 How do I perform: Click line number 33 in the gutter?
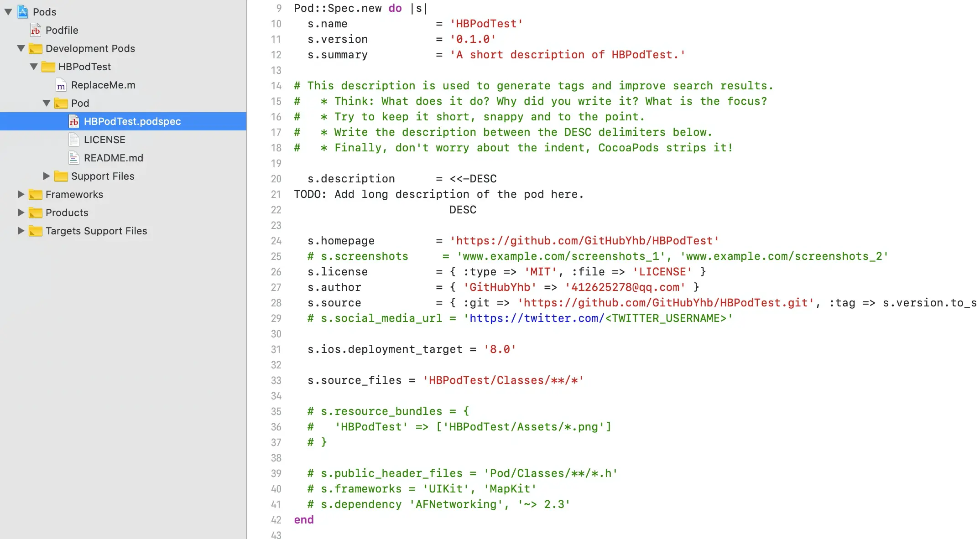pyautogui.click(x=276, y=380)
